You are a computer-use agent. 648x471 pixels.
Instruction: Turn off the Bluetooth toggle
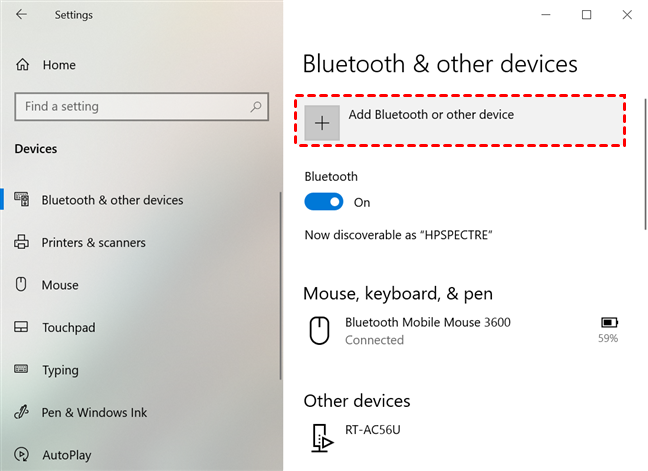pos(323,202)
